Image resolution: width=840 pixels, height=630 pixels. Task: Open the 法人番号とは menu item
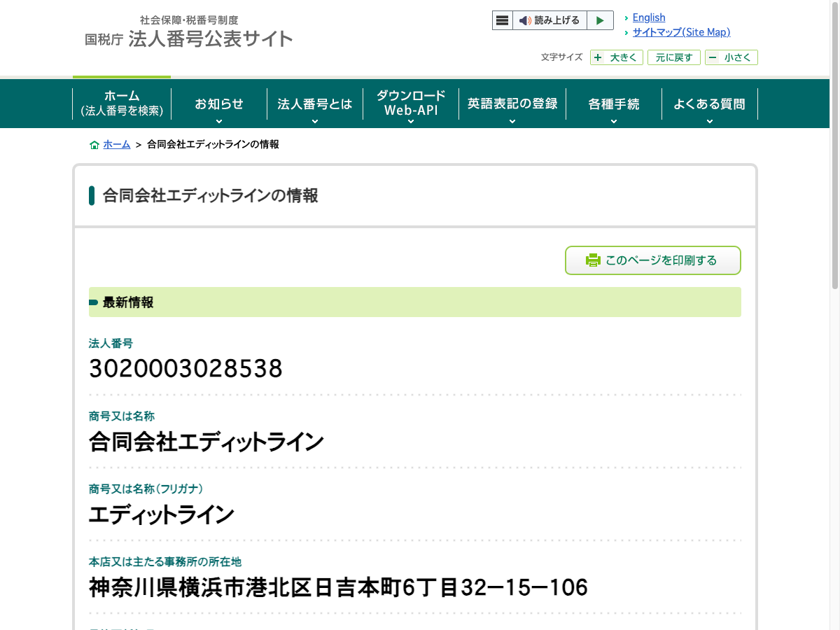coord(315,104)
